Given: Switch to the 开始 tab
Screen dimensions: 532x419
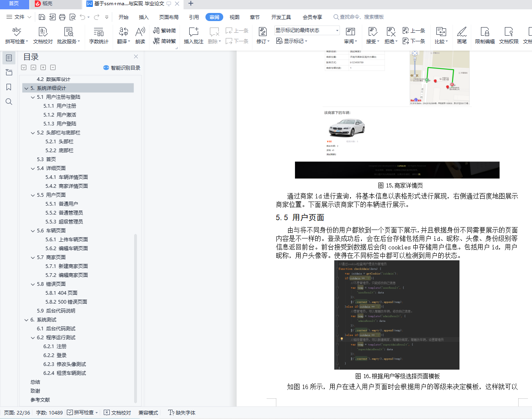Looking at the screenshot, I should point(124,17).
